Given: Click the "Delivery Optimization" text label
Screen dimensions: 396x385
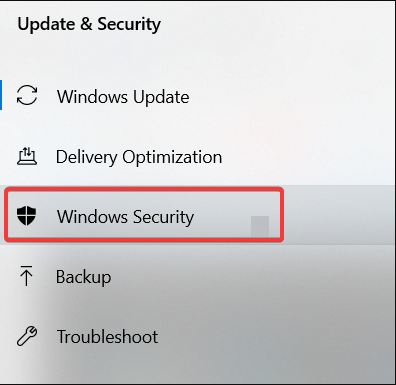Looking at the screenshot, I should tap(139, 157).
